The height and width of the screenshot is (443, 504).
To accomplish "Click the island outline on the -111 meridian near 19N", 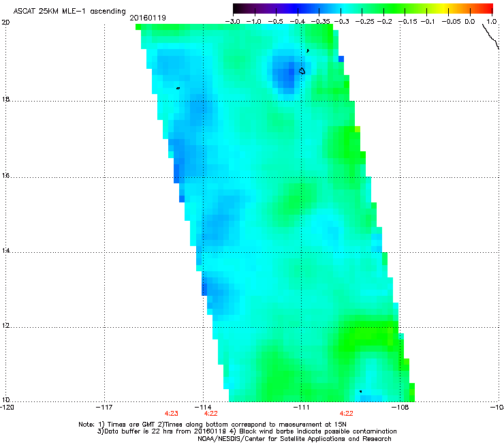I will point(302,71).
